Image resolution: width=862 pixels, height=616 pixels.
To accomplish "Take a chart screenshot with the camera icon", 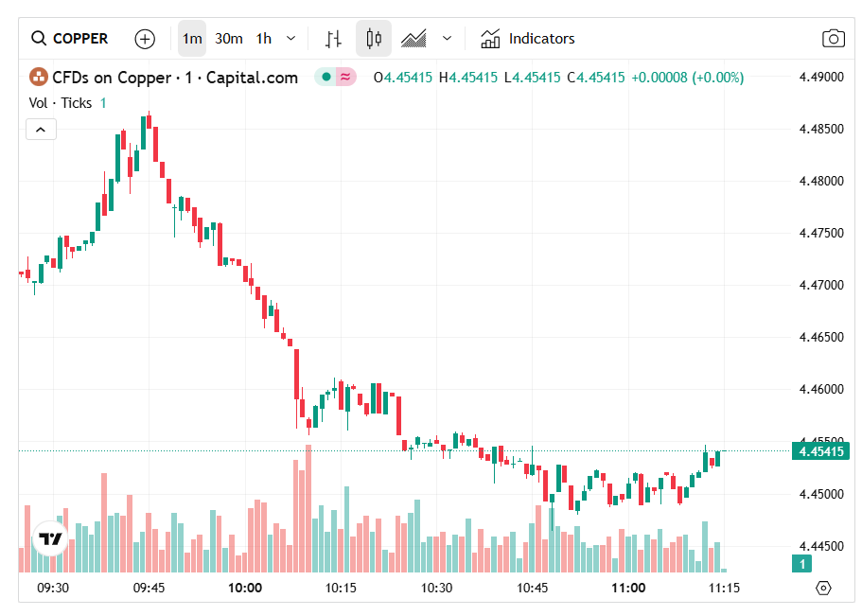I will (x=834, y=39).
